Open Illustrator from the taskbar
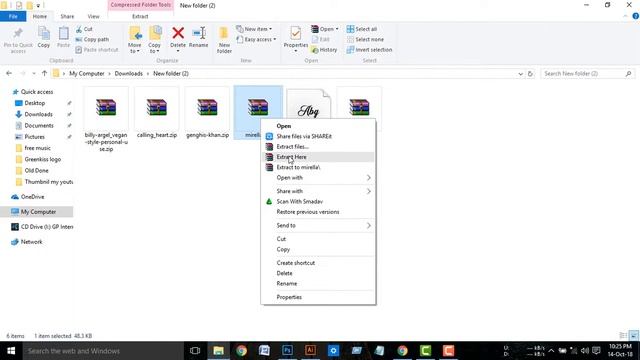 click(x=310, y=351)
